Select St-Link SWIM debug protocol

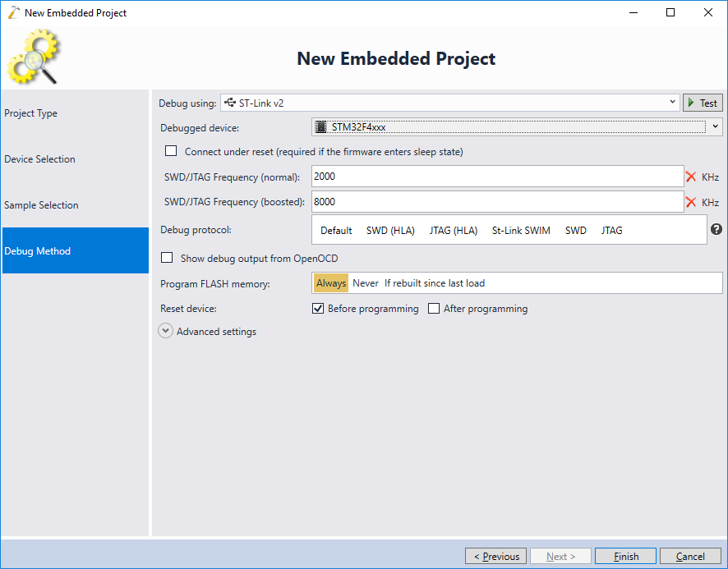point(521,230)
